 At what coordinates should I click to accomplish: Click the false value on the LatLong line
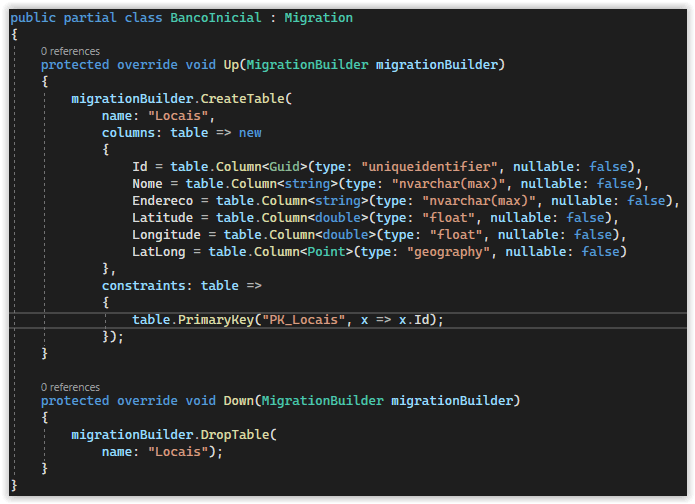[x=601, y=252]
